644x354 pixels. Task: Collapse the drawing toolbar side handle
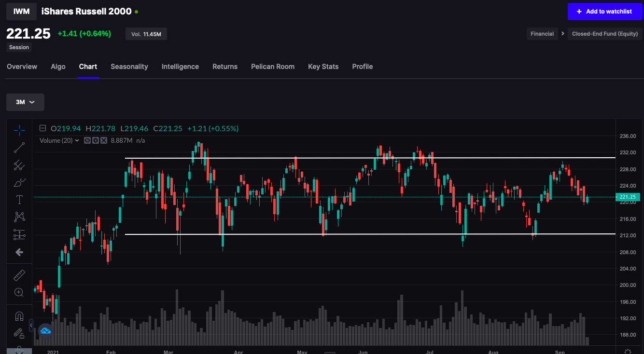pos(31,326)
